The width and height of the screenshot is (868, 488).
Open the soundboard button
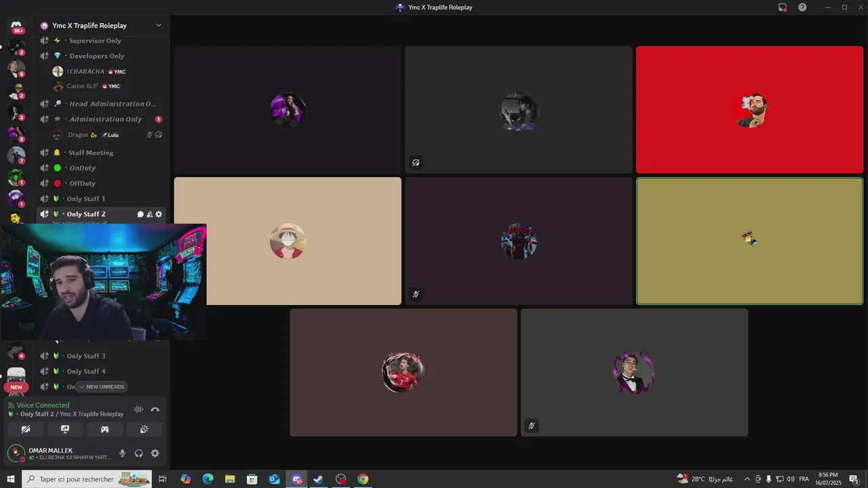tap(144, 429)
